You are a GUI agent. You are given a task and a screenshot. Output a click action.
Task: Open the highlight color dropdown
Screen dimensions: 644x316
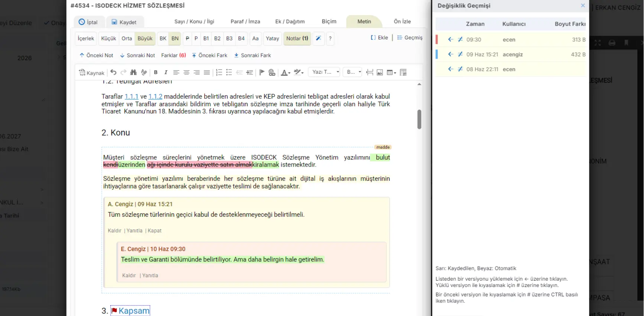coord(299,72)
